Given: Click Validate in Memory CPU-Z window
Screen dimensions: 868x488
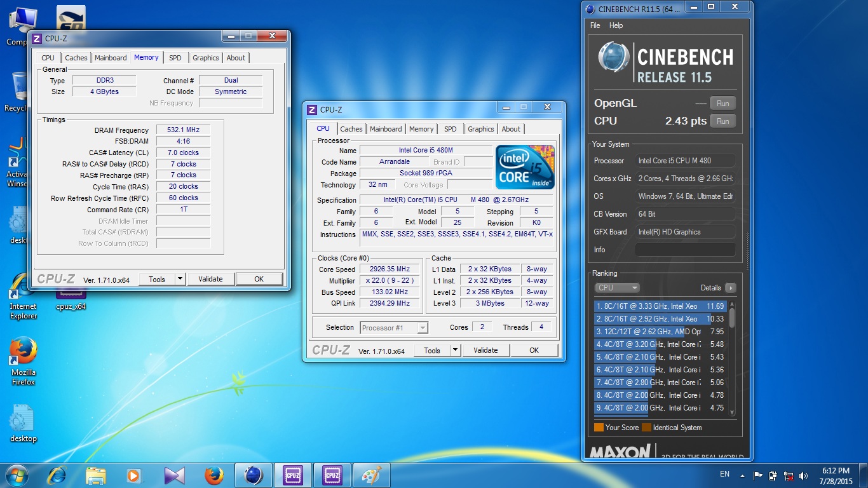Looking at the screenshot, I should (210, 279).
